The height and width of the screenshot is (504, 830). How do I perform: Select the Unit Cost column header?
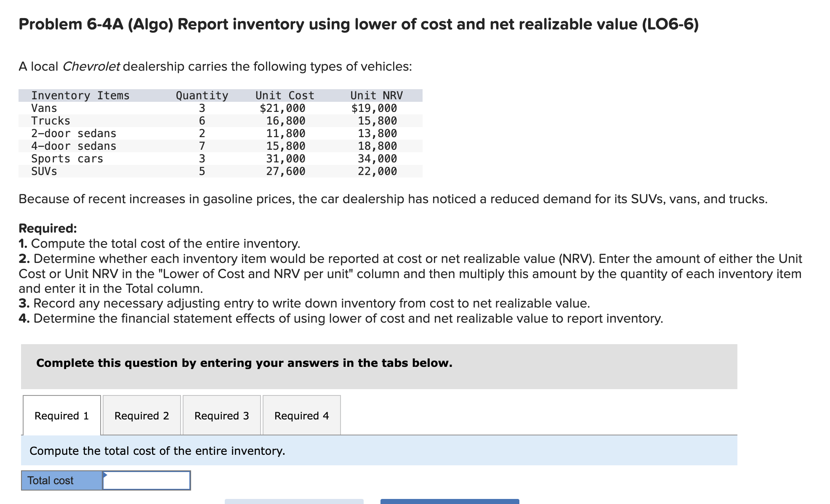pos(284,95)
